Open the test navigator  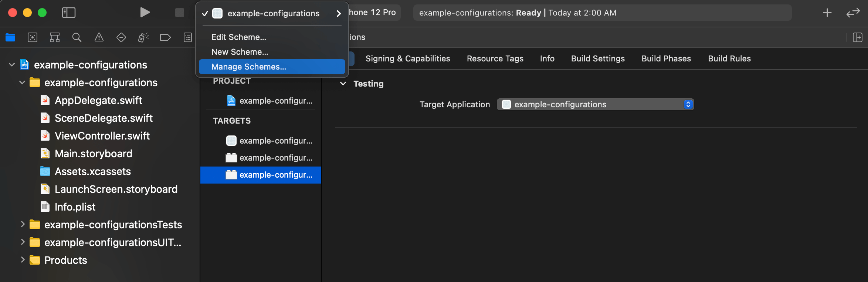121,37
